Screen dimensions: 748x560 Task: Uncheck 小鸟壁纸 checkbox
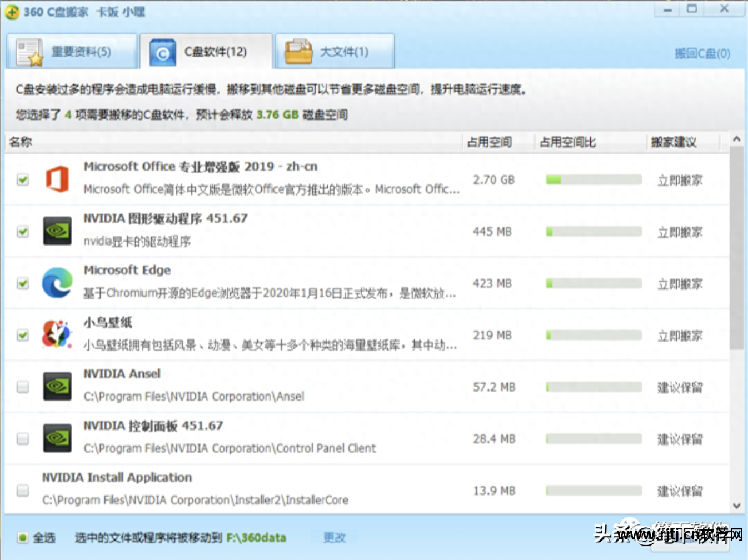click(x=23, y=335)
